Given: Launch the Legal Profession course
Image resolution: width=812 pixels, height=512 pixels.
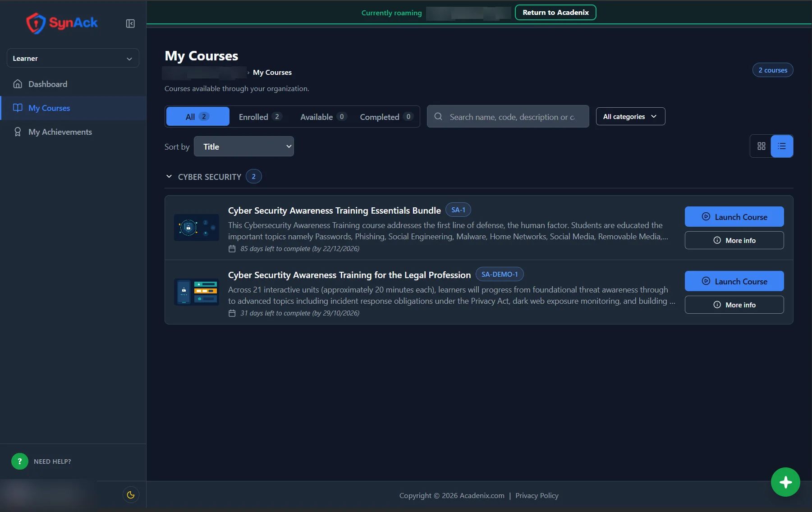Looking at the screenshot, I should point(734,281).
